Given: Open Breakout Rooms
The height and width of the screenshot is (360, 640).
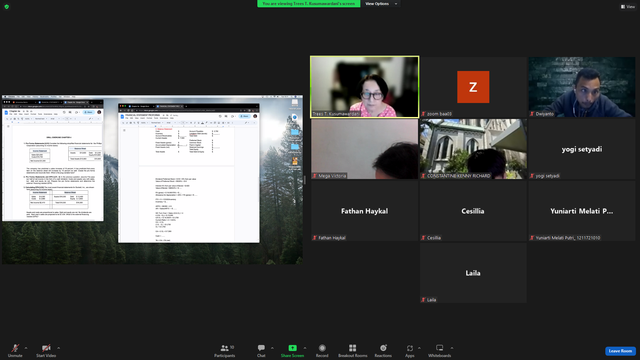Looking at the screenshot, I should [x=353, y=350].
